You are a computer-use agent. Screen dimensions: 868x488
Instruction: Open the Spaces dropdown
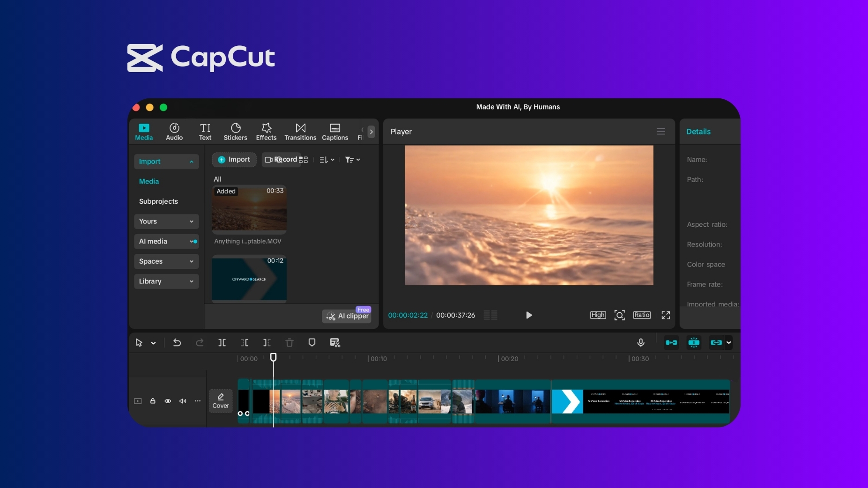pos(166,261)
